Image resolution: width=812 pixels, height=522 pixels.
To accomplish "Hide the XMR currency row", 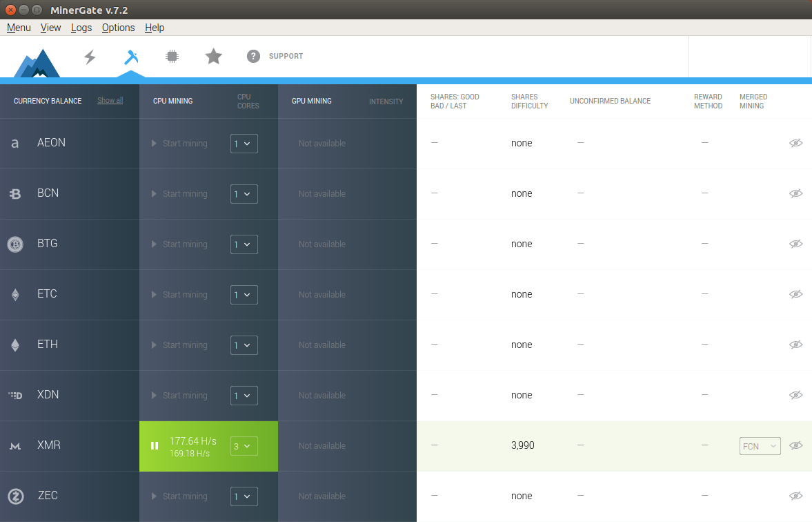I will coord(796,445).
